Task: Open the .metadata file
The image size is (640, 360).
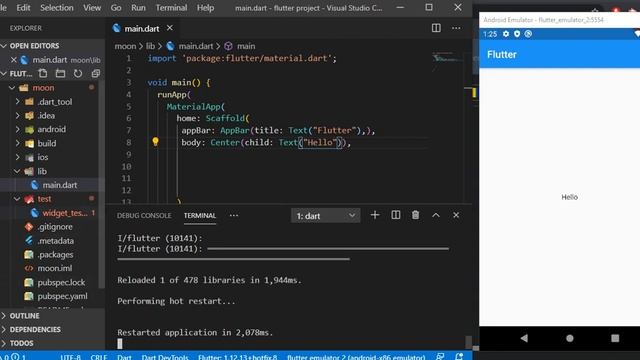Action: pos(56,240)
